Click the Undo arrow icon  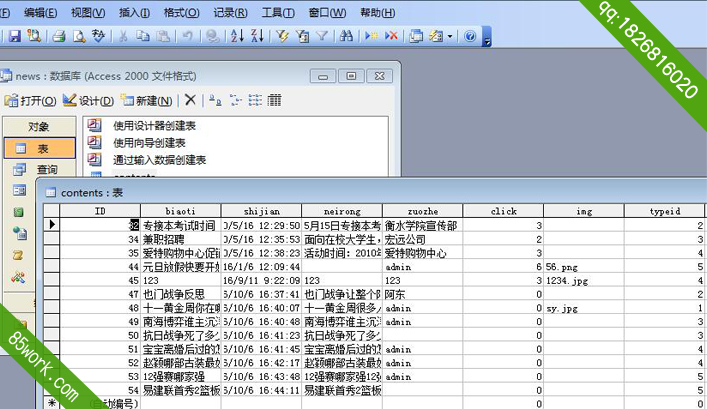click(188, 36)
